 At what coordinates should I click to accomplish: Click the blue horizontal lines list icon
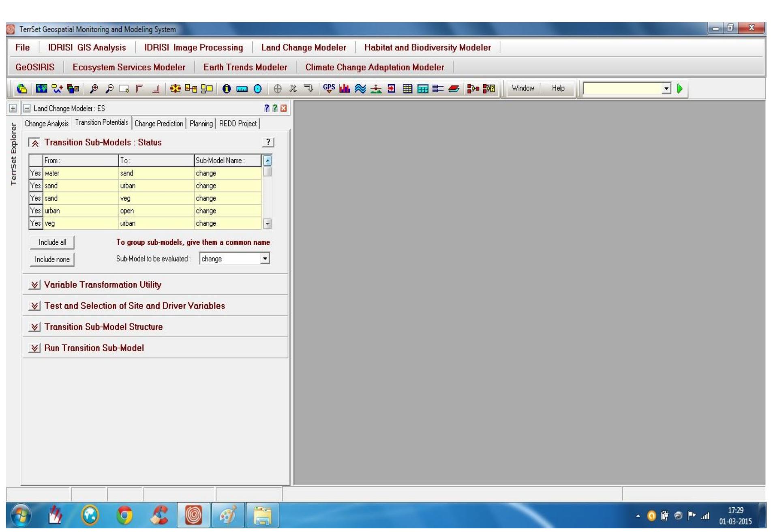click(x=438, y=88)
